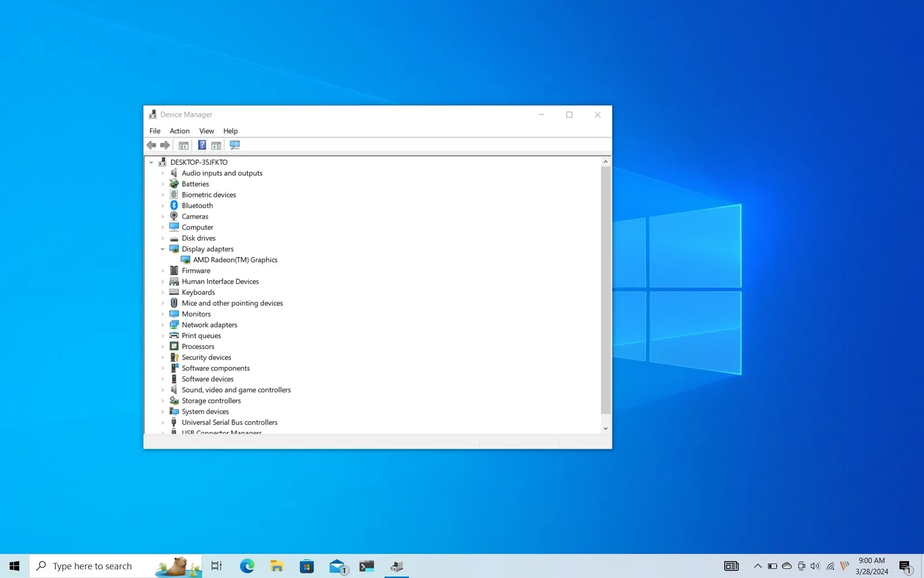Open the Mail app in the taskbar

click(x=337, y=566)
